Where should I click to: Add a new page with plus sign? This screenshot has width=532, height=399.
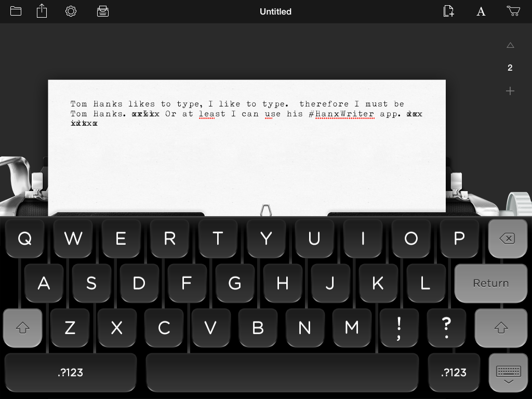tap(510, 91)
